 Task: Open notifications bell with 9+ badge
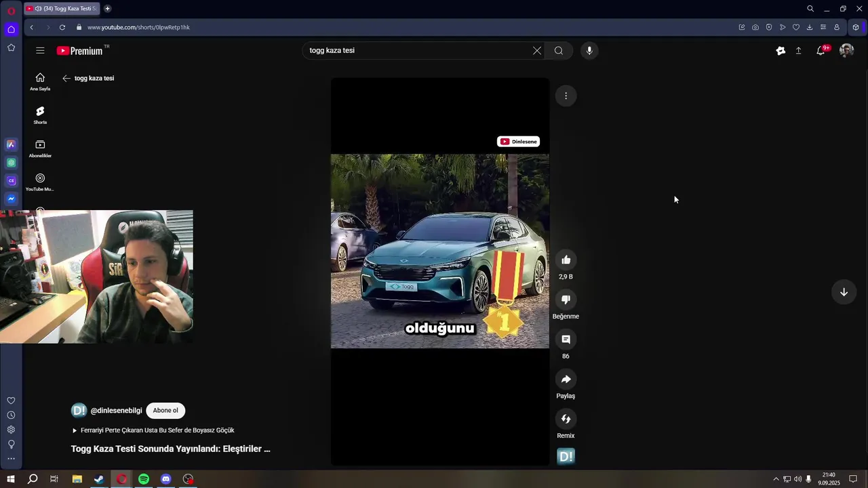[821, 50]
